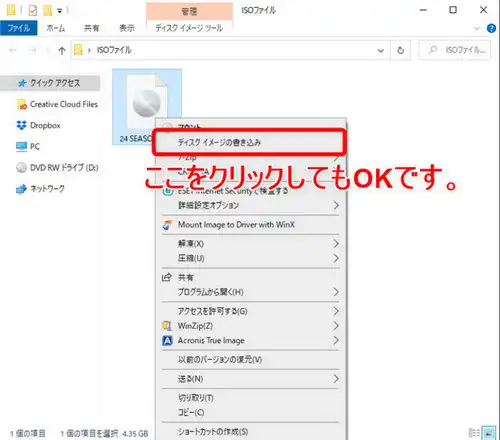
Task: Click the WinX mount icon in menu
Action: pos(167,225)
